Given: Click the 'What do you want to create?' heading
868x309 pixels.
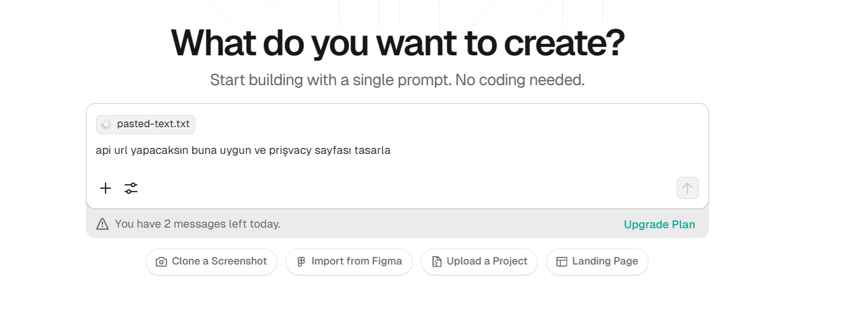Looking at the screenshot, I should 397,43.
